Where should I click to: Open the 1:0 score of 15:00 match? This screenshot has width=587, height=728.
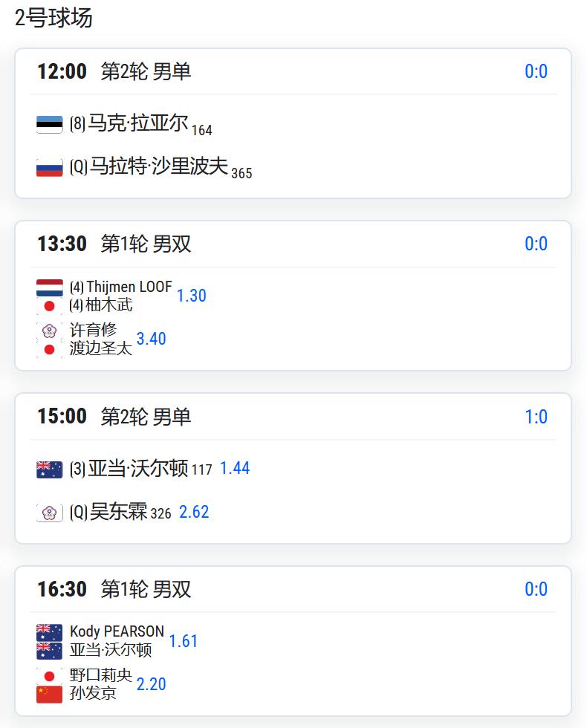[x=536, y=417]
